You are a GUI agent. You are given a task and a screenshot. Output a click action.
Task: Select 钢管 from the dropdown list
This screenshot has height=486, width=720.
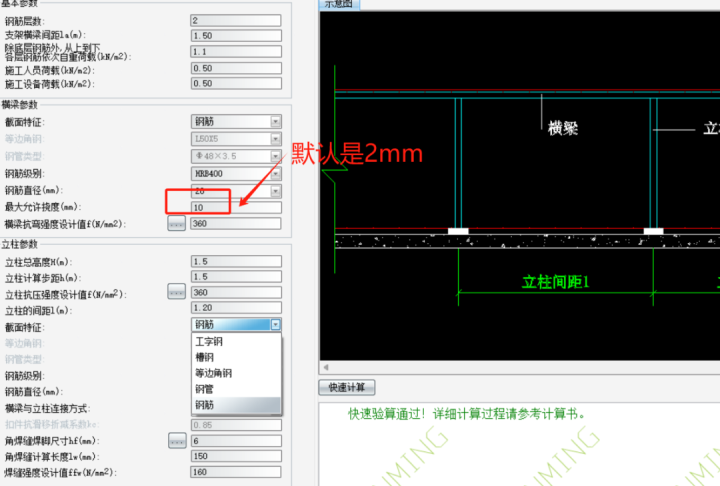236,389
